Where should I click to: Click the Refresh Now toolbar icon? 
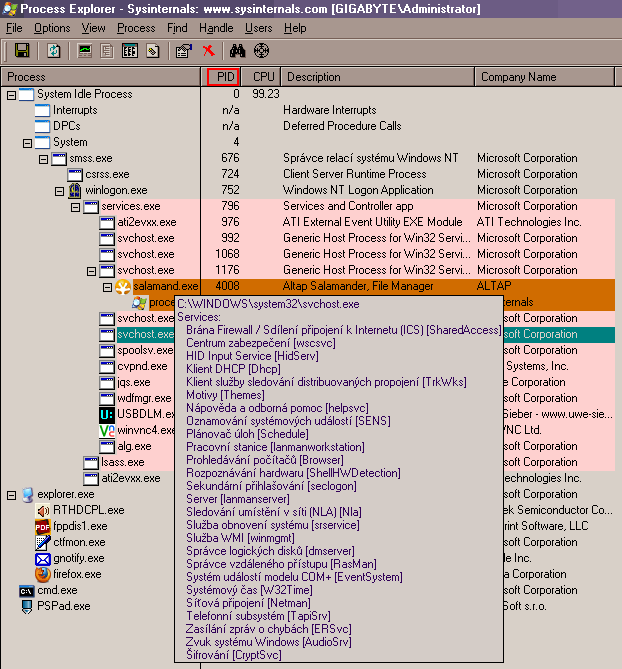(x=53, y=50)
